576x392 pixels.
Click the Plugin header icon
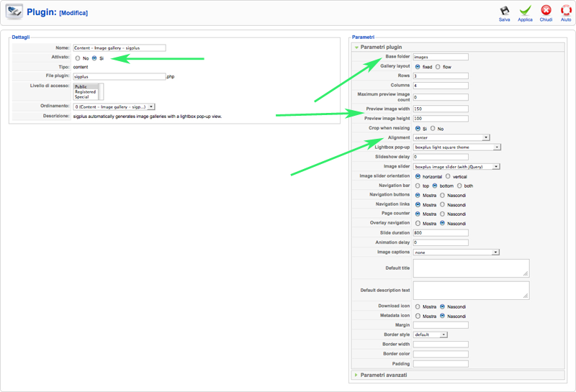tap(14, 12)
